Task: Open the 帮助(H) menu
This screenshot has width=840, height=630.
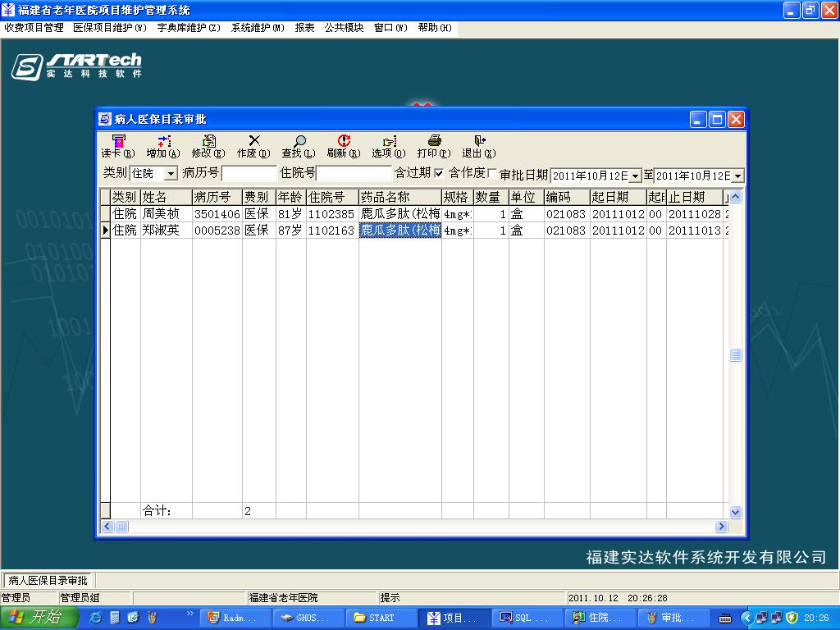Action: [435, 28]
